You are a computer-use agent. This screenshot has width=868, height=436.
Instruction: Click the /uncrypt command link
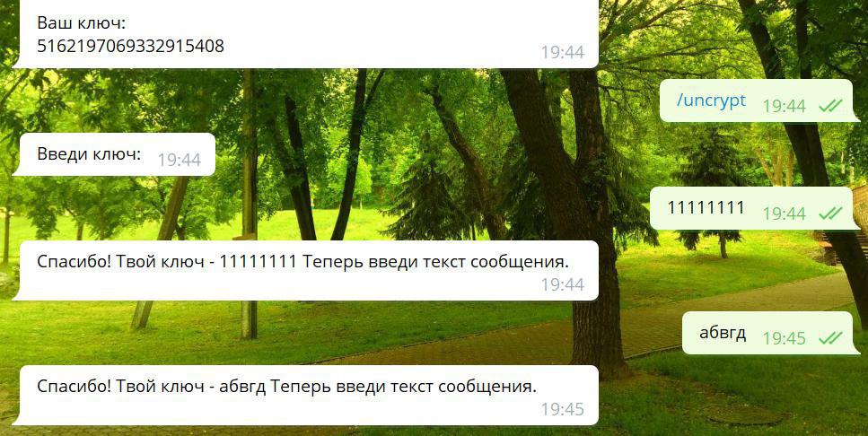[711, 100]
